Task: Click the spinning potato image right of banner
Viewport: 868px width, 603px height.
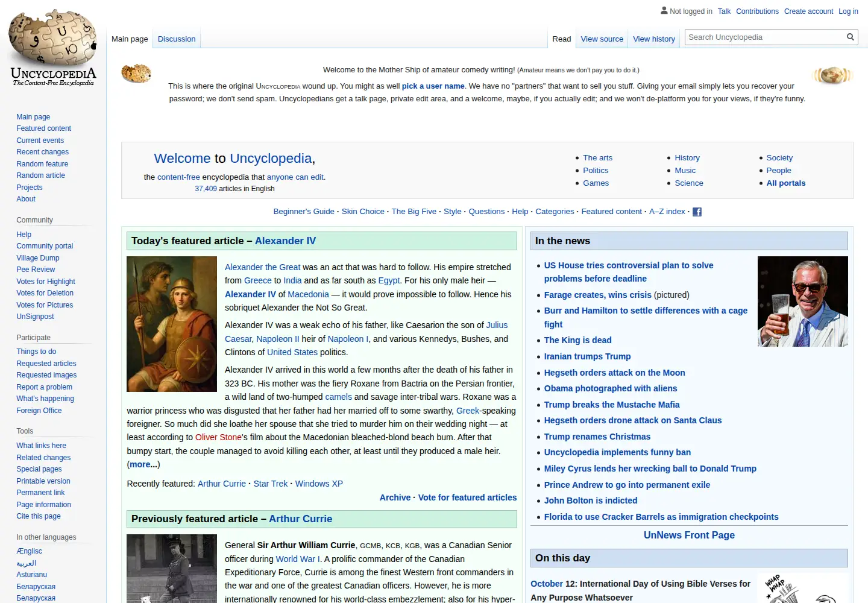Action: coord(832,76)
